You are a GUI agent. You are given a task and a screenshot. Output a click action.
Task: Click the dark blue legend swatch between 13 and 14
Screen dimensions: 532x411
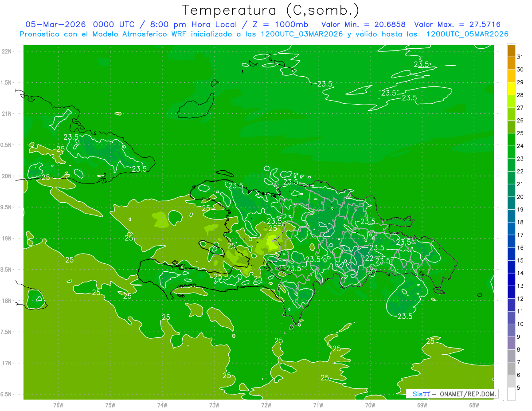pyautogui.click(x=511, y=280)
